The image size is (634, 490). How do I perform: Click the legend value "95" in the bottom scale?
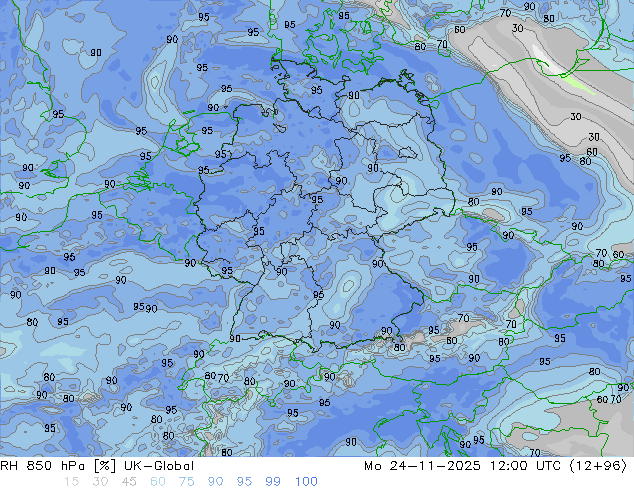244,482
